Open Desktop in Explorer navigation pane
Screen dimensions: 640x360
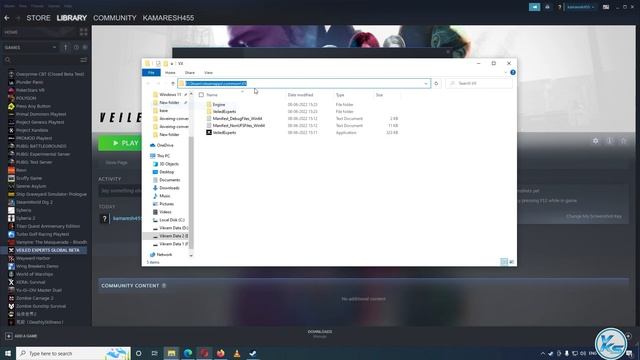[x=163, y=172]
